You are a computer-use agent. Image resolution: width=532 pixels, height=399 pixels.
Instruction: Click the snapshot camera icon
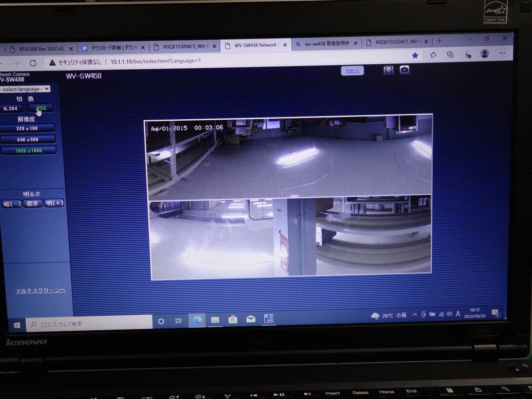point(404,70)
